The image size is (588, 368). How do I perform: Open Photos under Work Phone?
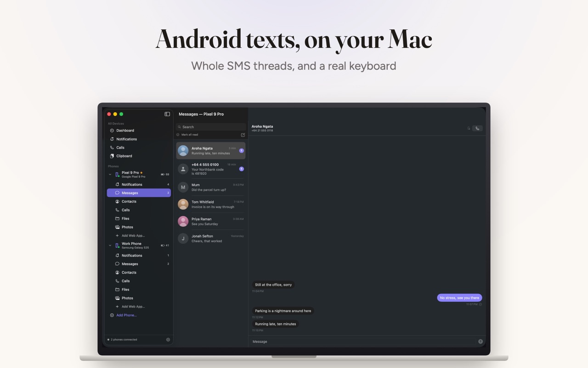pos(139,298)
